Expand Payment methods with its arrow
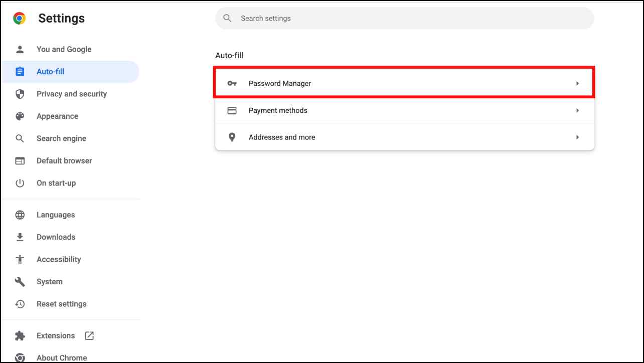644x363 pixels. click(x=578, y=110)
